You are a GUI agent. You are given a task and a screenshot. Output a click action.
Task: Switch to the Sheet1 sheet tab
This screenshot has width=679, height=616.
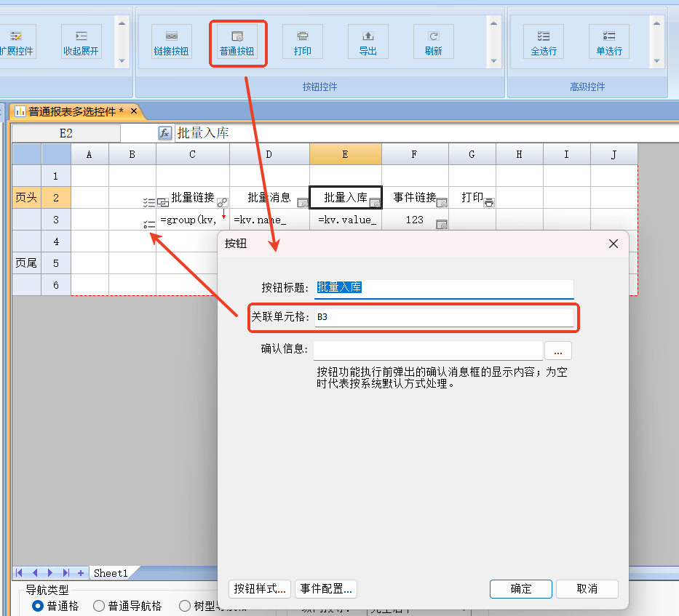[x=111, y=573]
